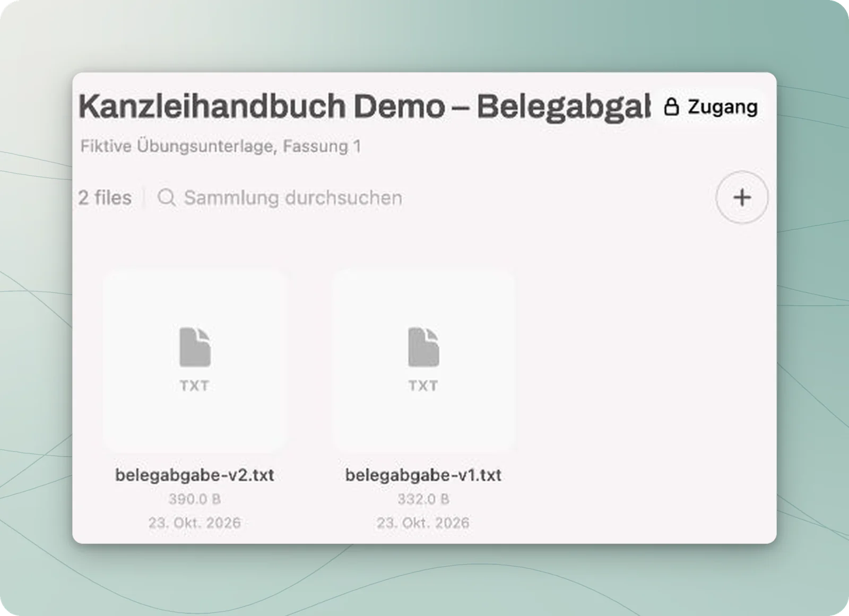Open the Zugang access button
Viewport: 849px width, 616px height.
click(x=710, y=107)
